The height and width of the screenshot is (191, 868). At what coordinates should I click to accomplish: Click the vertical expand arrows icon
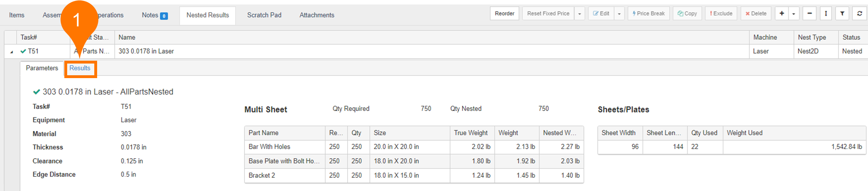pyautogui.click(x=826, y=13)
